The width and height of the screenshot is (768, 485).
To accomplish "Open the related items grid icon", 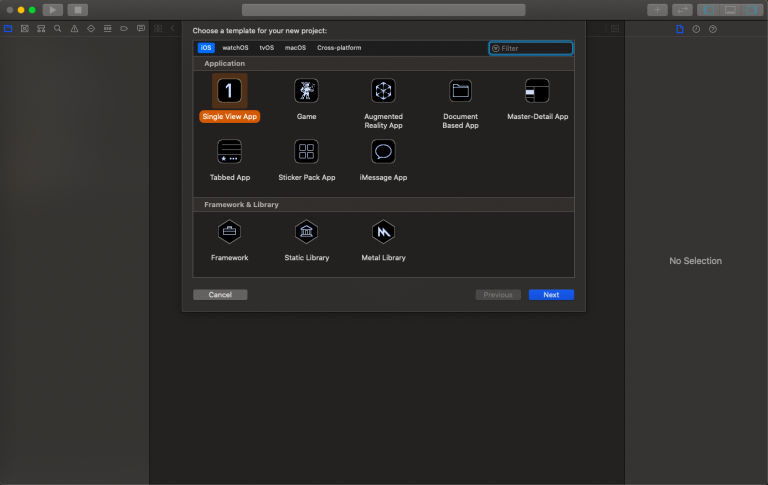I will (x=158, y=29).
